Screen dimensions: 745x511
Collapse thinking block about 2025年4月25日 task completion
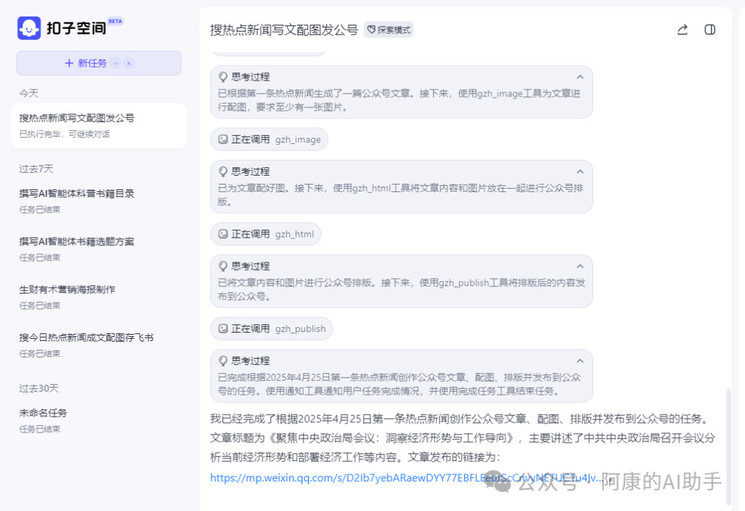(580, 361)
